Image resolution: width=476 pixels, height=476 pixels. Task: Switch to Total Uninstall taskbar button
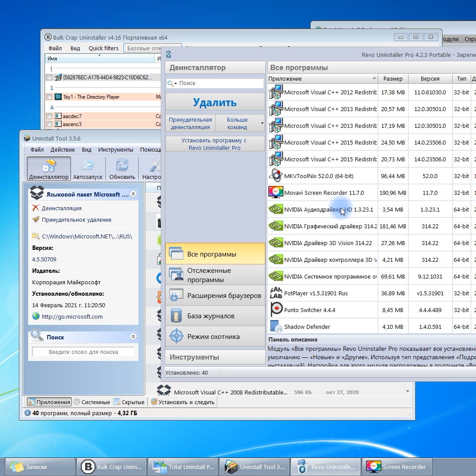coord(183,467)
